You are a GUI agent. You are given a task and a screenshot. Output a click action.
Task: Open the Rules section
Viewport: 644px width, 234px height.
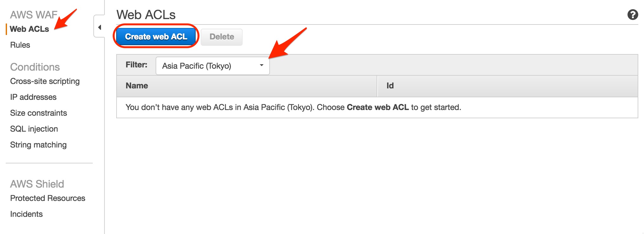pos(20,45)
